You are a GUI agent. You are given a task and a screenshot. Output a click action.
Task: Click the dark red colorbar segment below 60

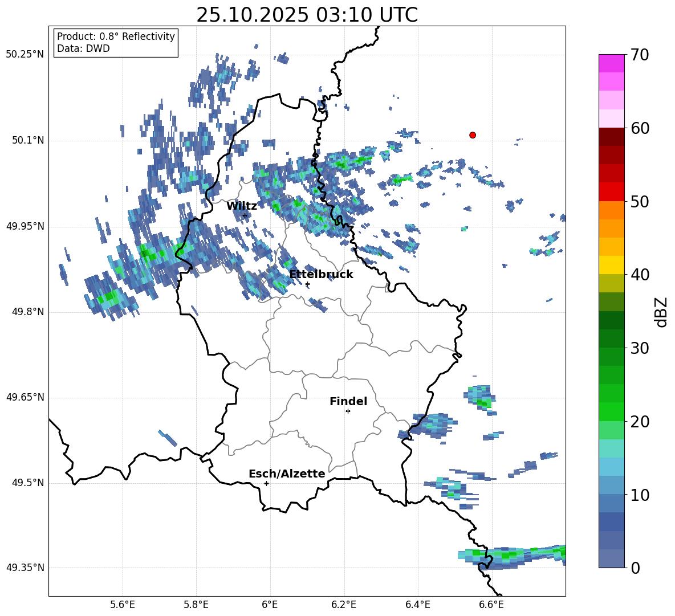click(x=611, y=137)
